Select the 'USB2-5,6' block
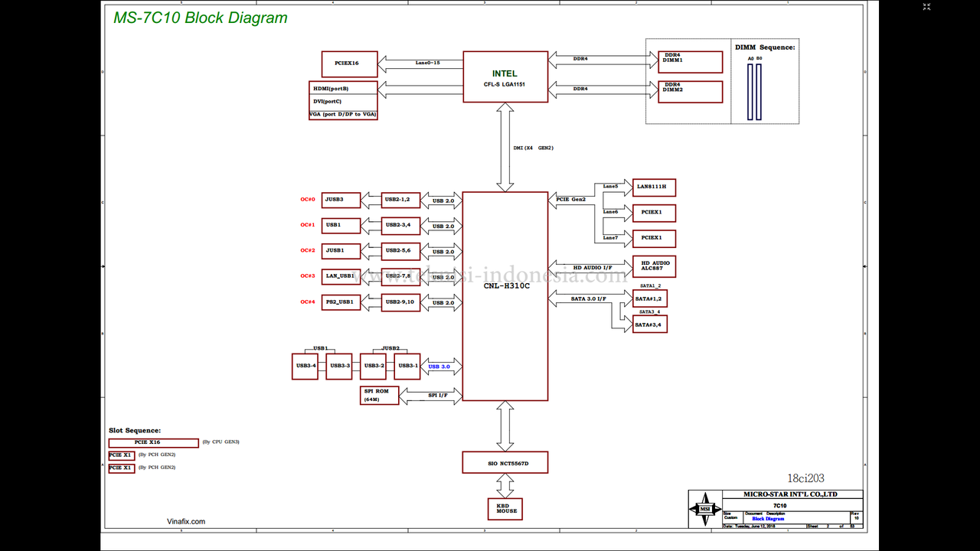This screenshot has height=551, width=980. tap(400, 250)
